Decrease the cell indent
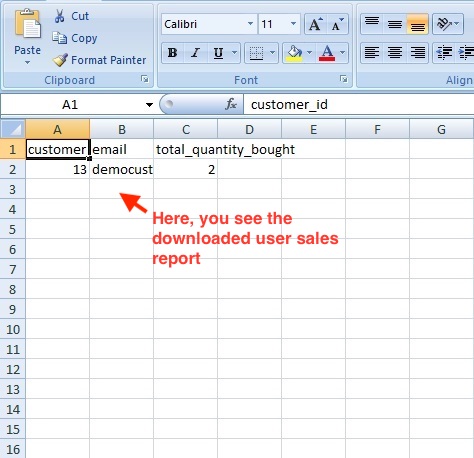This screenshot has width=474, height=458. point(444,53)
